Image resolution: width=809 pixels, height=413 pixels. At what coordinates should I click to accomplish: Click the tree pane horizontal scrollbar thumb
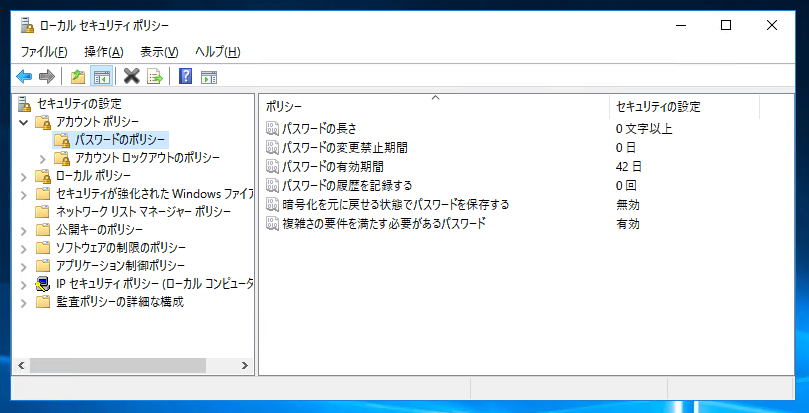(118, 366)
